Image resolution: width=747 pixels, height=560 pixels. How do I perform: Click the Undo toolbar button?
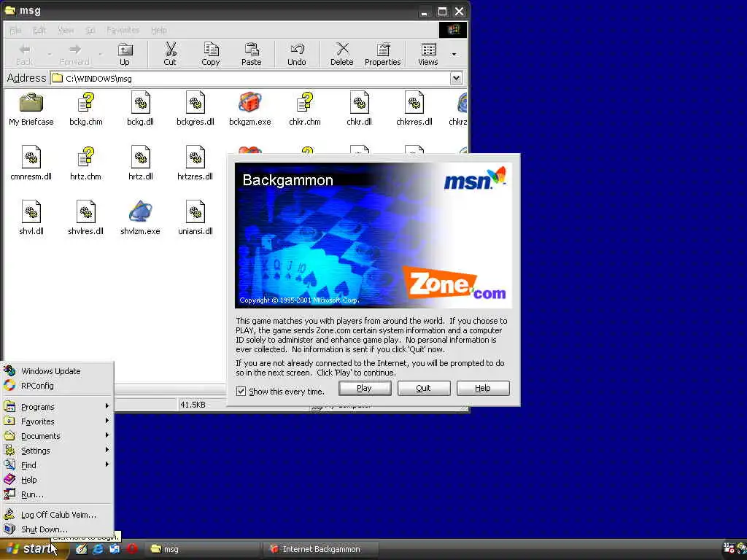(297, 54)
